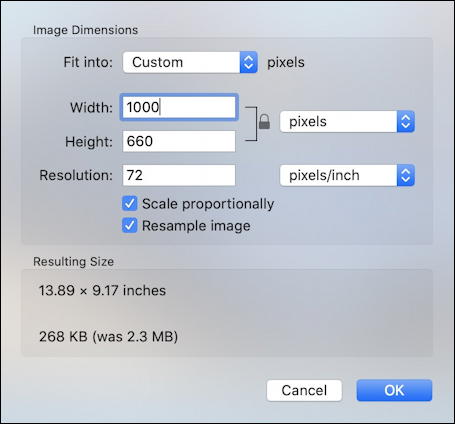Click the pixels/inch stepper arrows

406,175
